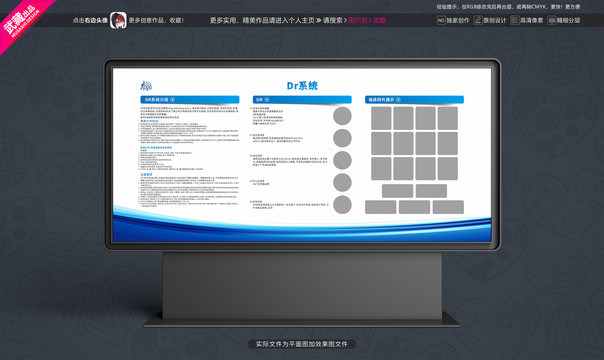Select the second gray circle placeholder in the DR column
The height and width of the screenshot is (360, 604).
pyautogui.click(x=342, y=138)
